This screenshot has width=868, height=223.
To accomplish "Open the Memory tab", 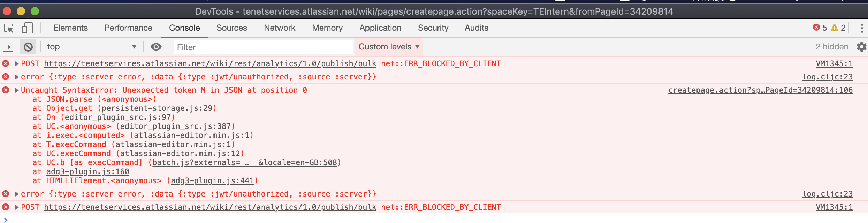I will pos(327,28).
